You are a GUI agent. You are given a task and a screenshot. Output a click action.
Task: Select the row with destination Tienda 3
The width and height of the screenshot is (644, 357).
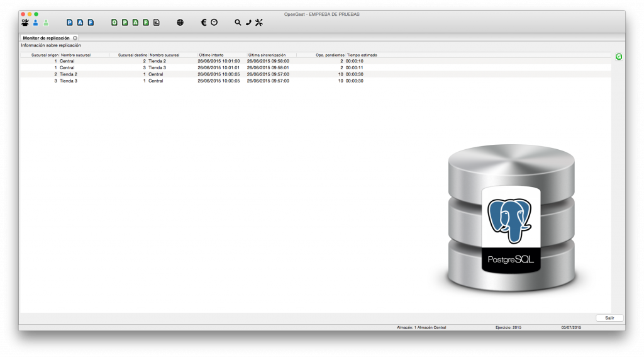(316, 67)
